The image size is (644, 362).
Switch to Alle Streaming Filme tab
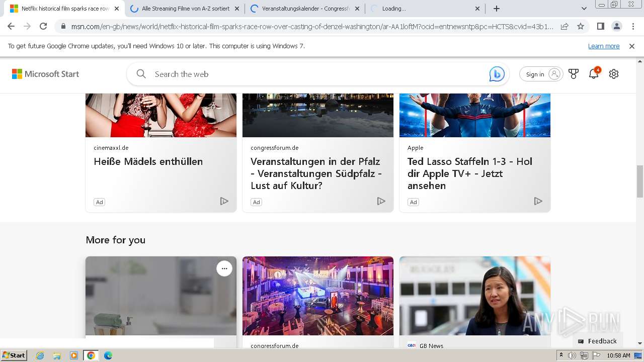185,9
